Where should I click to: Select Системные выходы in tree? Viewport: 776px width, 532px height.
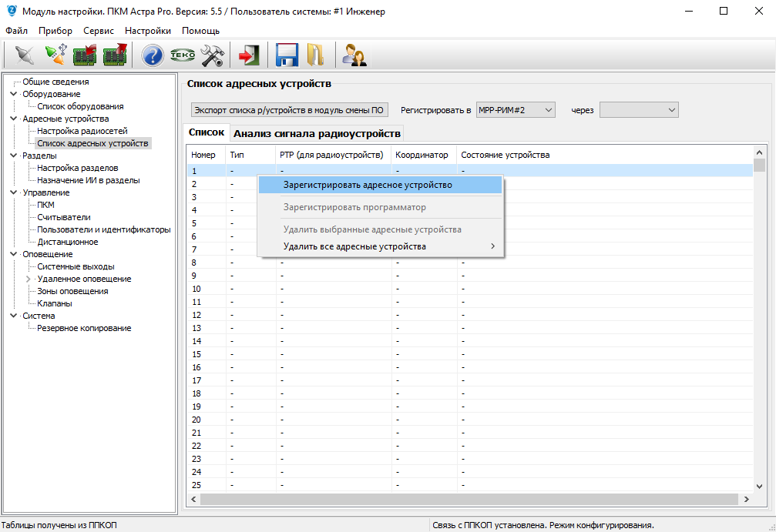tap(76, 266)
